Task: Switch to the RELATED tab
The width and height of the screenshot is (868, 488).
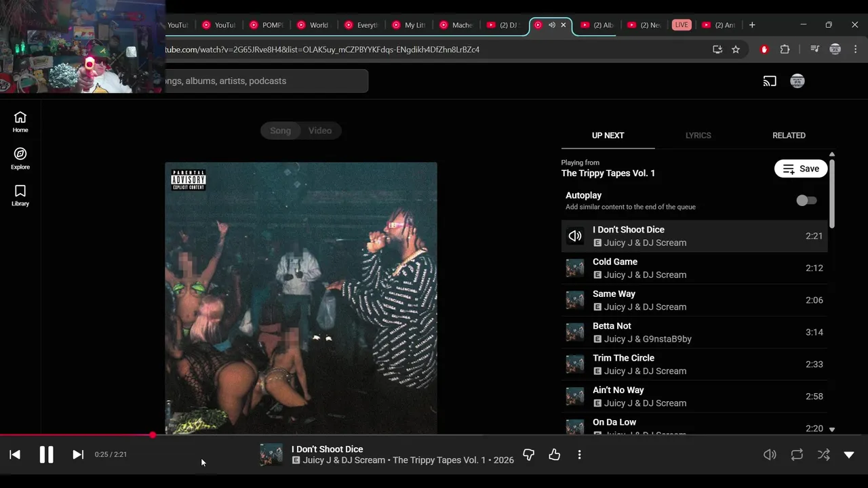Action: (x=789, y=136)
